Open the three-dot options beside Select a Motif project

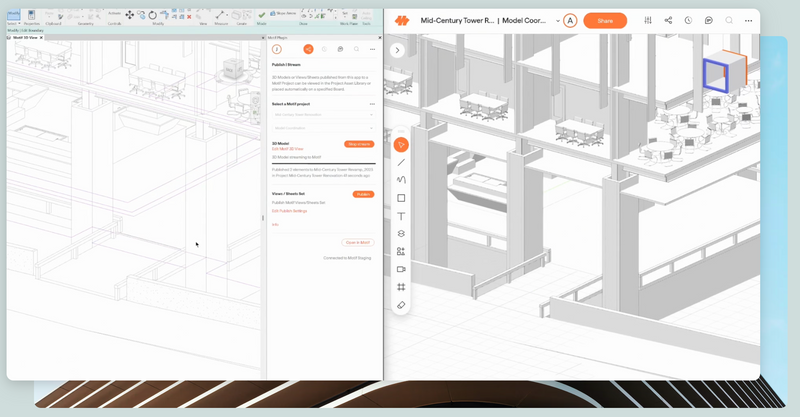point(372,104)
